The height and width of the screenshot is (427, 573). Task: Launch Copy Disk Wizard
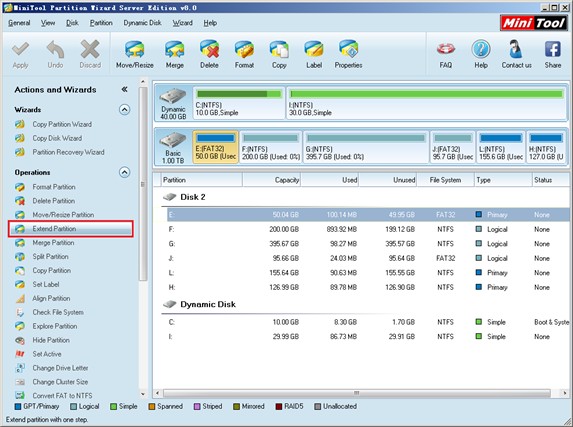point(57,138)
